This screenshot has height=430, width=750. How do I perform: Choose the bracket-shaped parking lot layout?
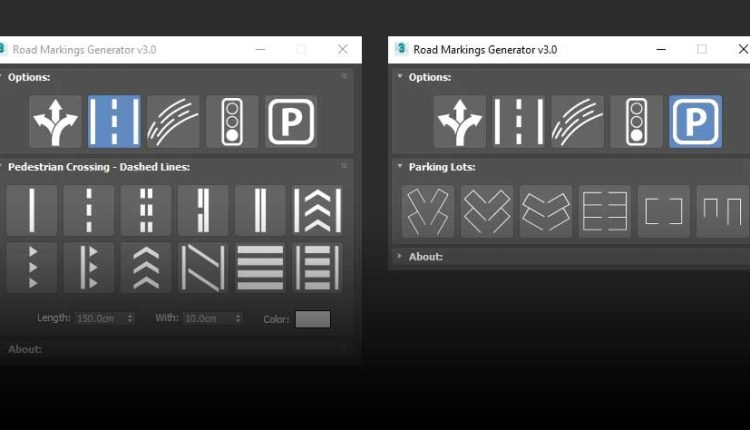pyautogui.click(x=663, y=211)
